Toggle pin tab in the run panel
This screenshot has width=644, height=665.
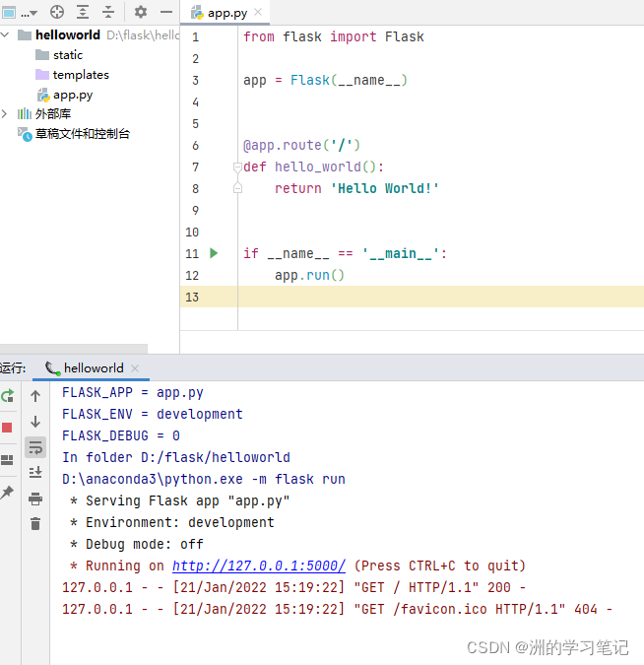coord(8,492)
